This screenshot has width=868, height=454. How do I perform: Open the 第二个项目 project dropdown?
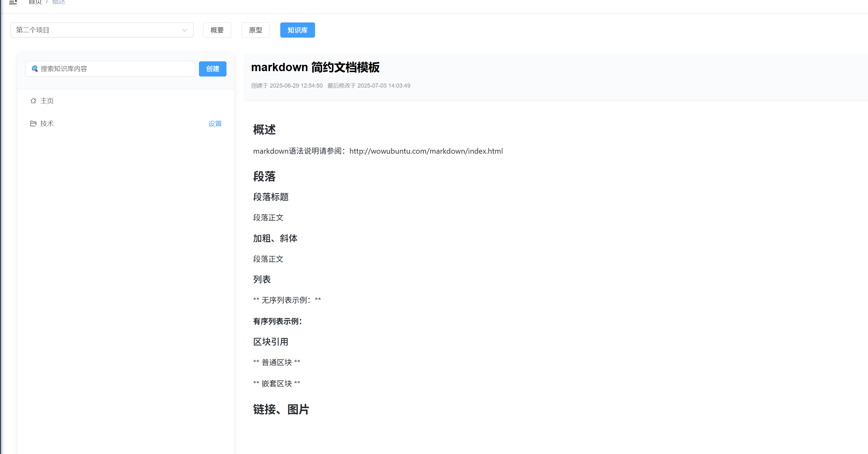pos(102,30)
